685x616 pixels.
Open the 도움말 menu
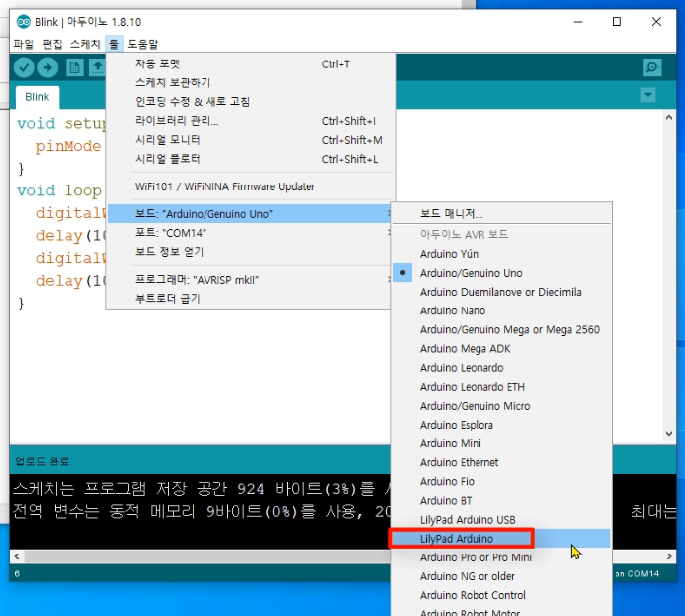[143, 44]
